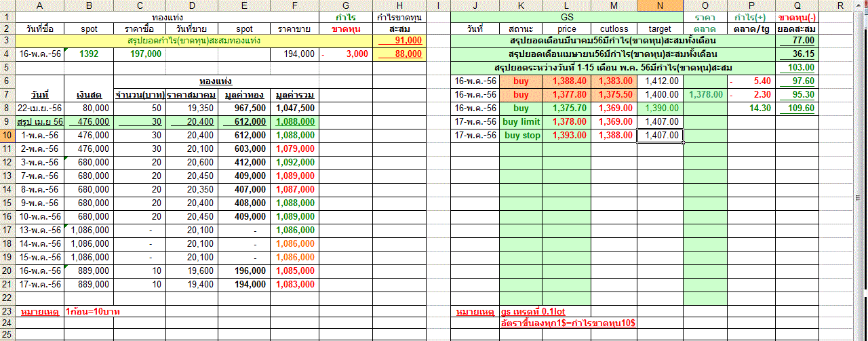Click the 36.15 April summary cell
Screen dimensions: 868x341
797,54
